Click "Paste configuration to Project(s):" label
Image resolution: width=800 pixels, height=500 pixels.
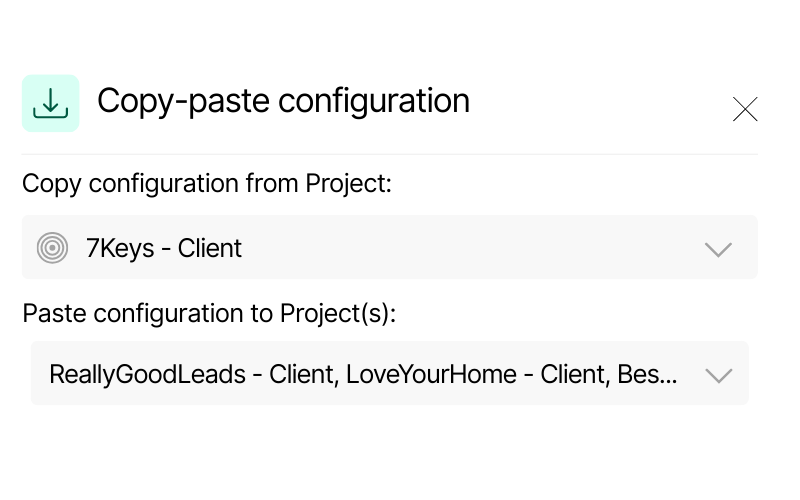209,313
